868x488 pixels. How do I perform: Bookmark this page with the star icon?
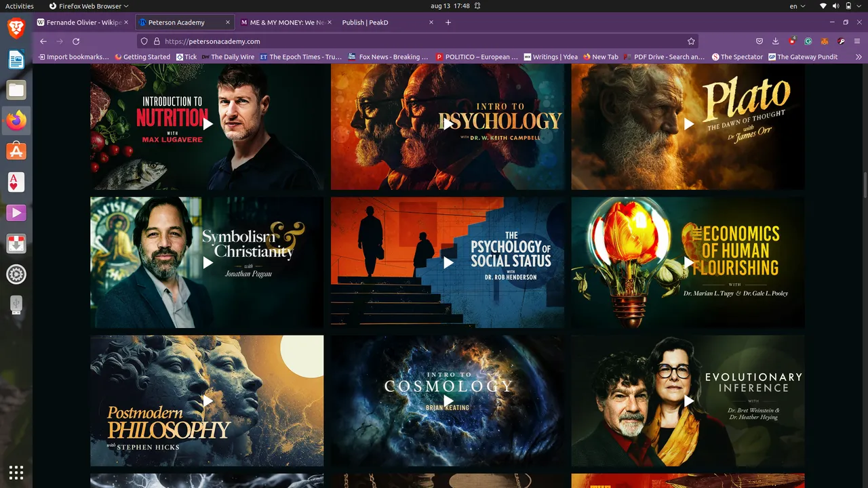[x=691, y=41]
